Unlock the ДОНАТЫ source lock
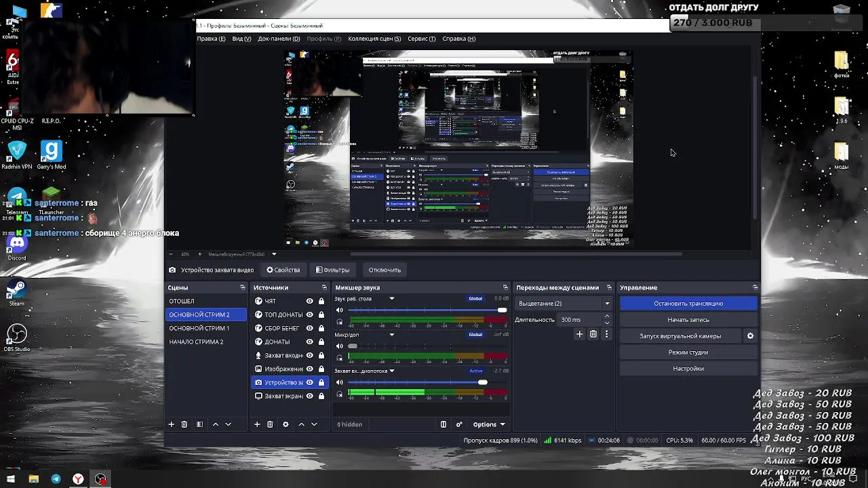The image size is (868, 488). click(321, 342)
